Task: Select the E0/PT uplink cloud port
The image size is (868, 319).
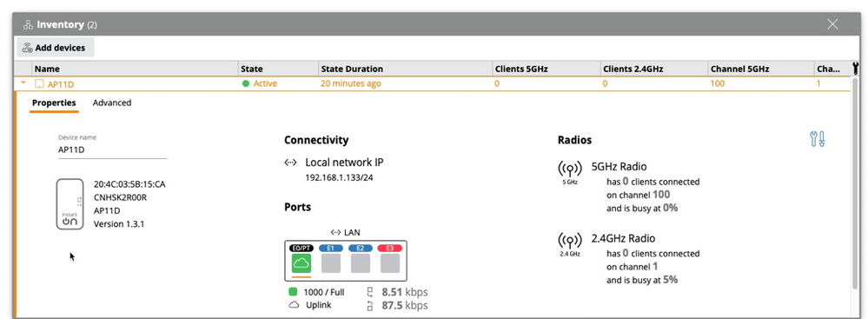Action: click(x=301, y=263)
